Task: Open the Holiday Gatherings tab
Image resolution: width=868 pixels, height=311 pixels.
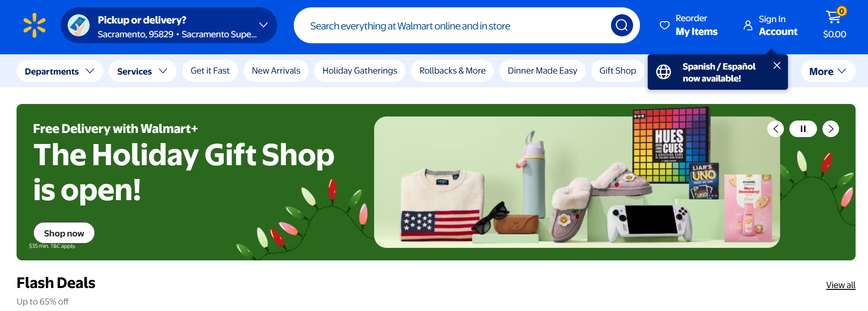Action: [x=360, y=71]
